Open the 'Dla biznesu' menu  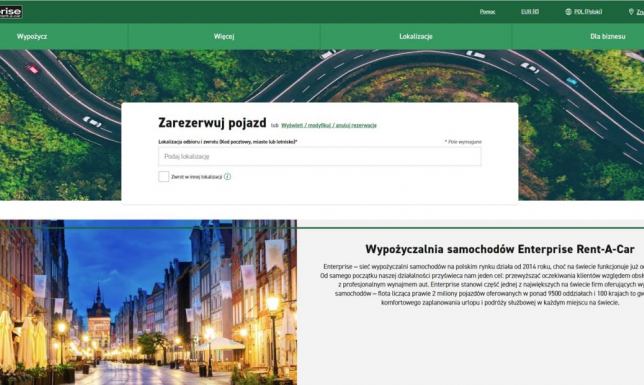607,37
